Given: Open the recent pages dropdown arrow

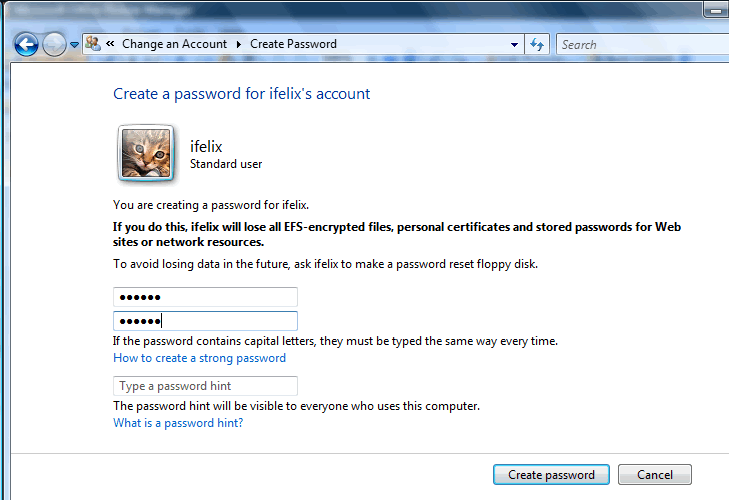Looking at the screenshot, I should [74, 45].
